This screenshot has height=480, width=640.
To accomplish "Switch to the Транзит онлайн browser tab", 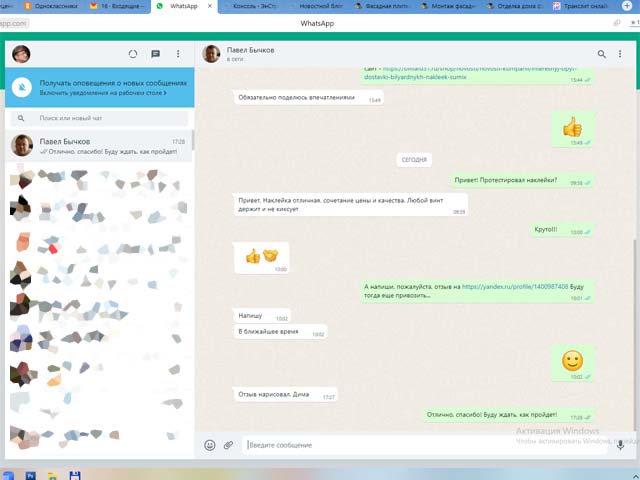I will (582, 6).
